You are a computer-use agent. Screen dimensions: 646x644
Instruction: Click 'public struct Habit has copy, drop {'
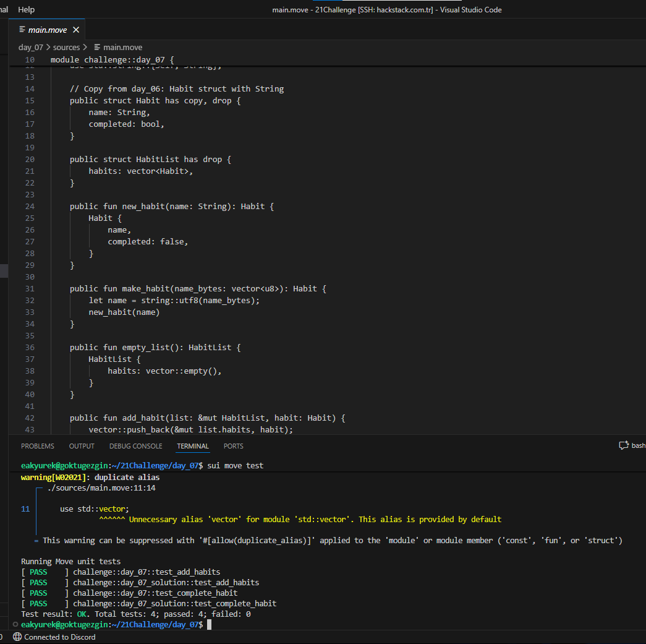155,101
